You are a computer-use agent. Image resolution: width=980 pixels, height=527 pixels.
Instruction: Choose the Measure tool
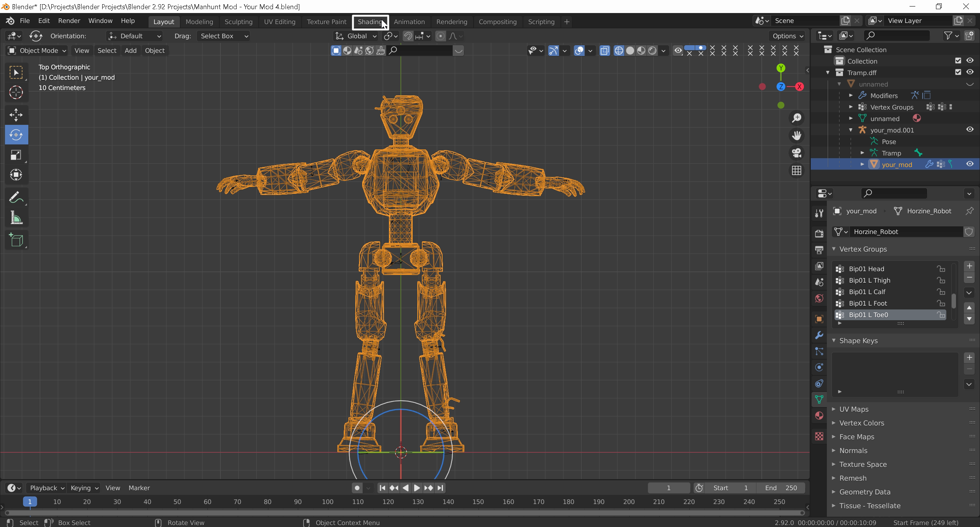[16, 218]
